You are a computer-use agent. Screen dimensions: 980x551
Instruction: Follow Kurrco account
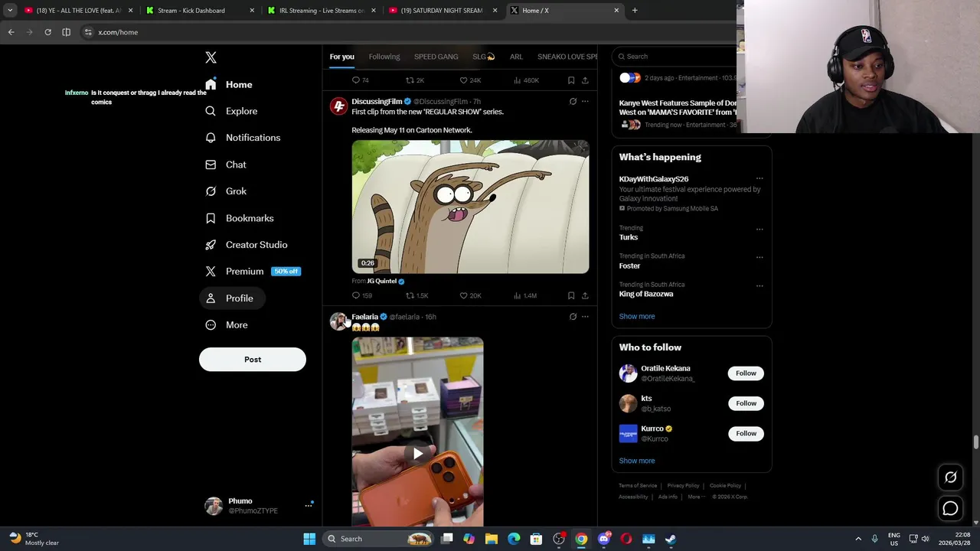click(x=746, y=433)
